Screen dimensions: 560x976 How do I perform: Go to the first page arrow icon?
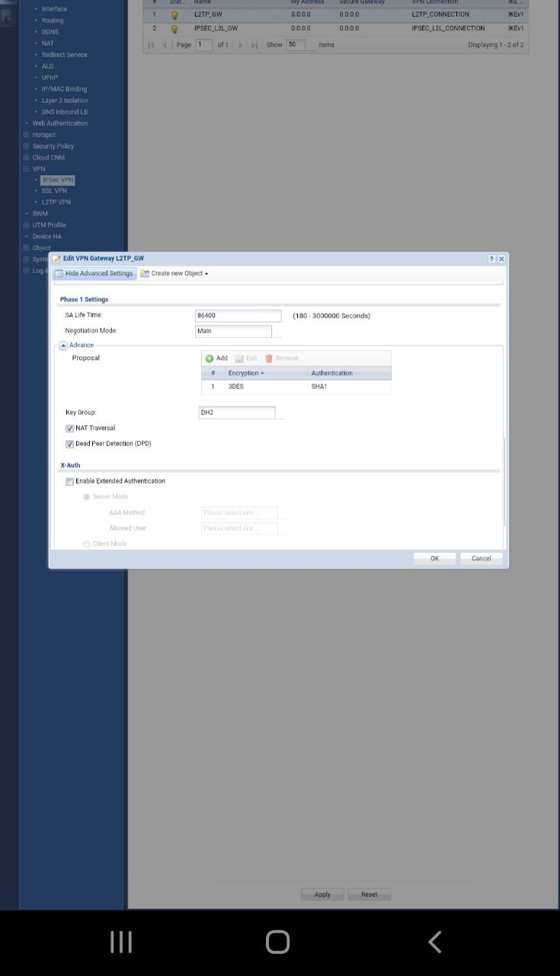point(151,45)
